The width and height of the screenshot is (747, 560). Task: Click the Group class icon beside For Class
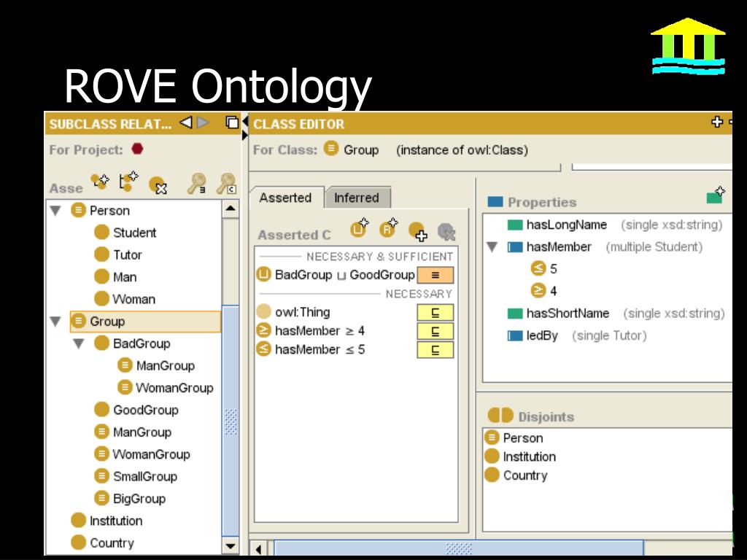330,149
